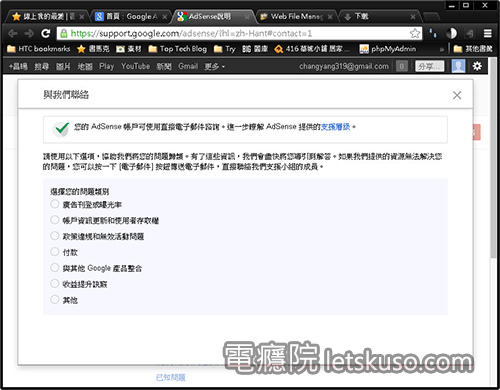
Task: Click the blue arrows extension icon
Action: coord(433,33)
